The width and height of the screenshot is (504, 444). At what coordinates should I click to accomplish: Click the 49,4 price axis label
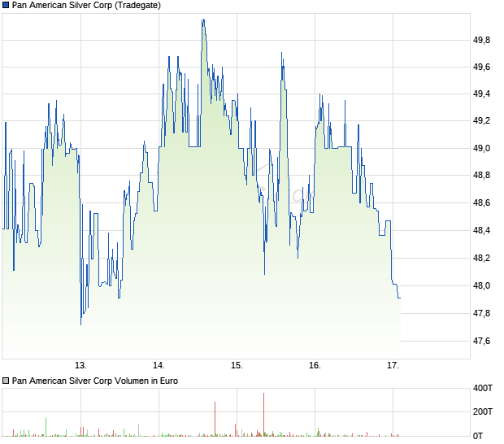[481, 94]
